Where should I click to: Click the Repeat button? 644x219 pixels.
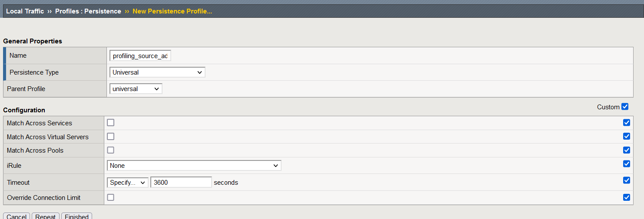46,216
